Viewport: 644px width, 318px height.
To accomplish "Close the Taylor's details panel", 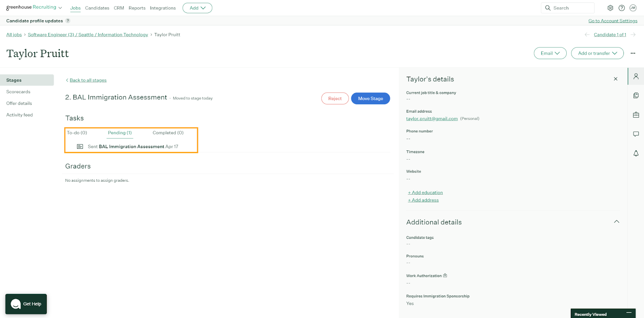I will click(615, 79).
